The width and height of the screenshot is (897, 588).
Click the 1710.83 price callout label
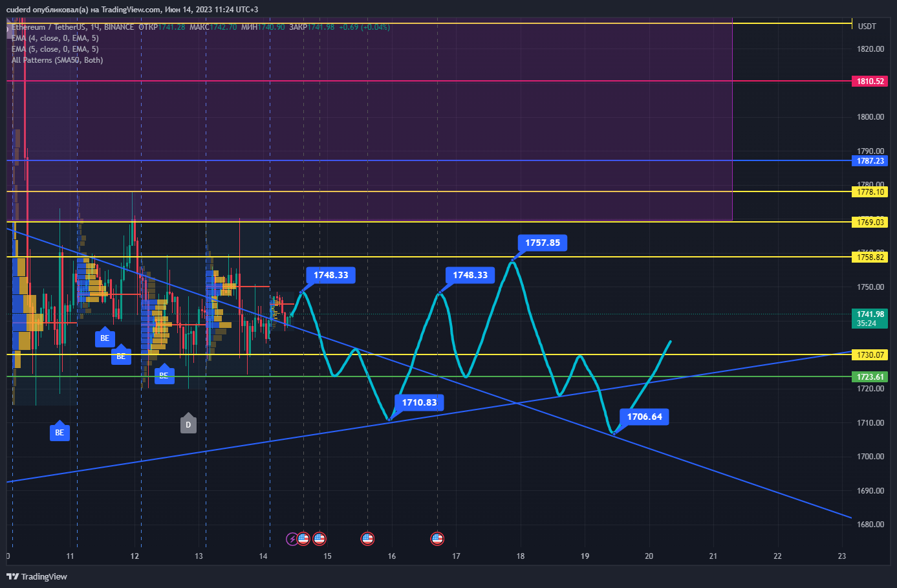coord(419,402)
